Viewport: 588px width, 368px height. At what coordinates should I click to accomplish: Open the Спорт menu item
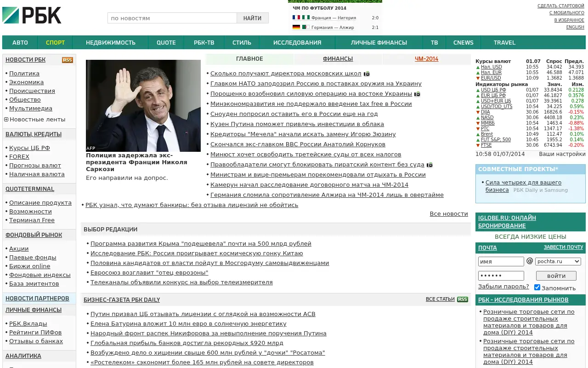pos(56,42)
